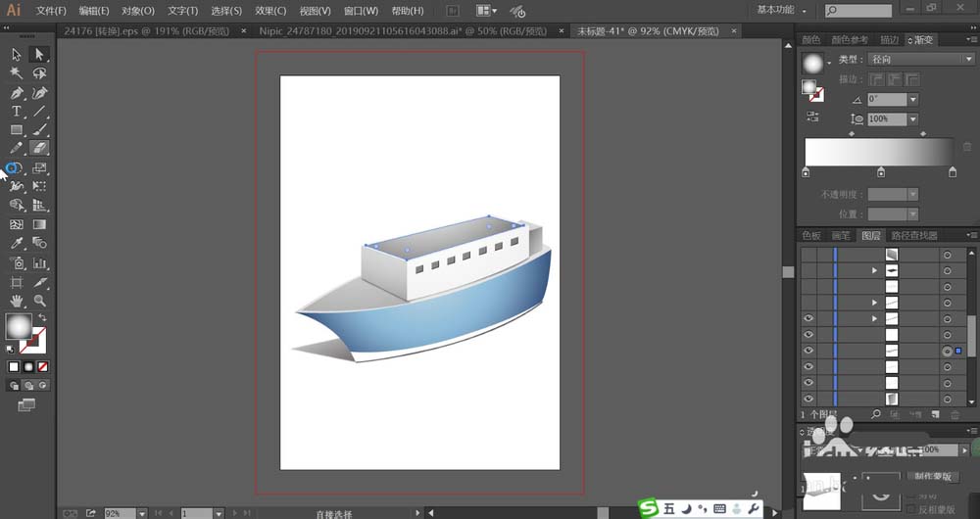Switch to 24176 [转换].eps document tab
980x519 pixels.
[x=146, y=30]
